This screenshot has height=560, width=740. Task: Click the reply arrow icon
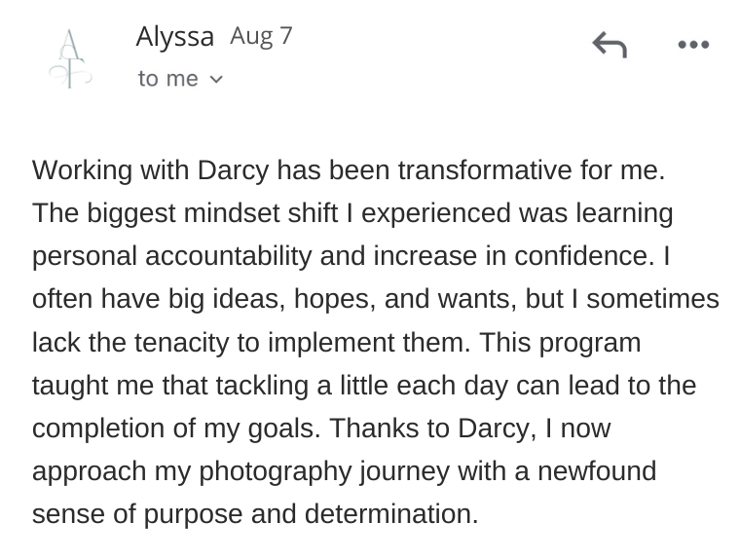(610, 45)
